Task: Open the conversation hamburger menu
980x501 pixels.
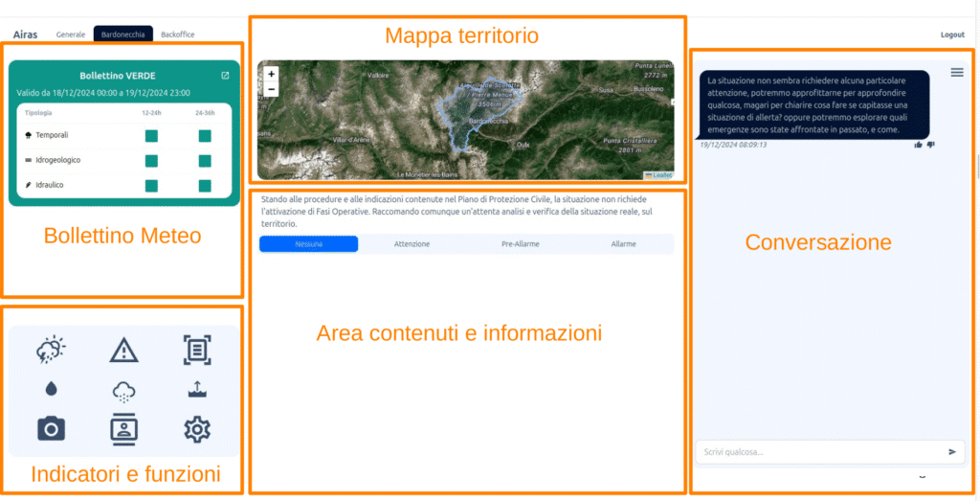Action: pyautogui.click(x=957, y=73)
